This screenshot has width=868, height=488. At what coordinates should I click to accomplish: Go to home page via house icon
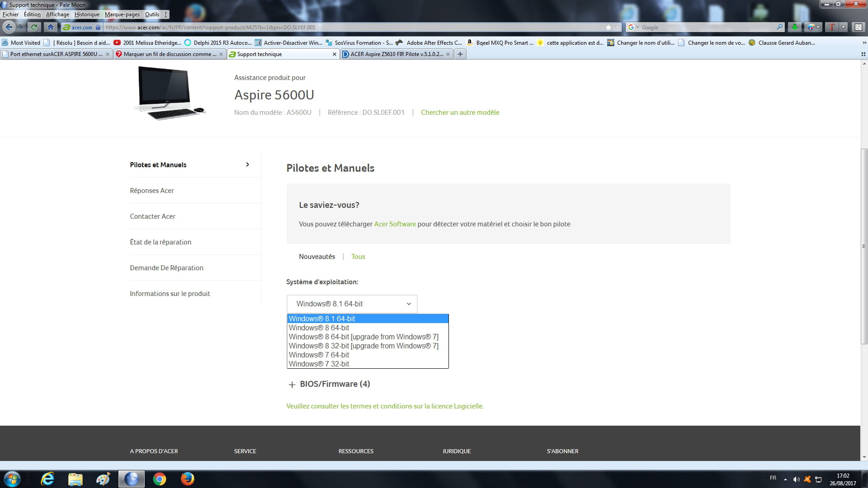(x=51, y=27)
